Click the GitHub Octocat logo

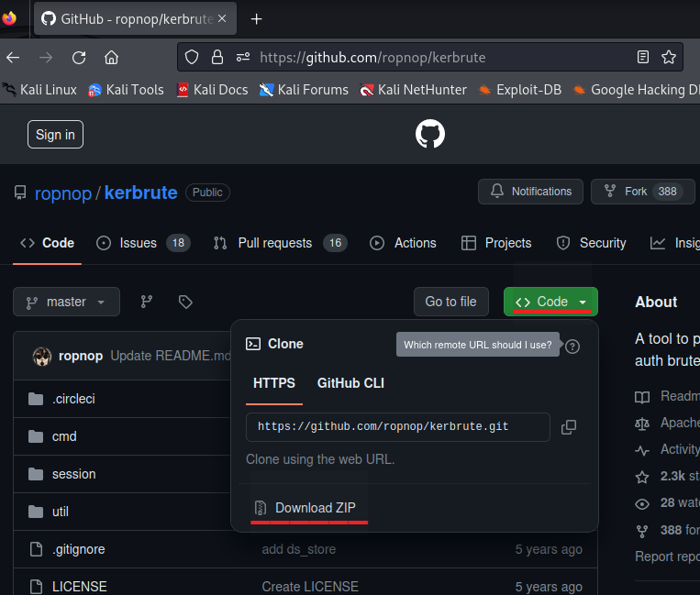coord(430,133)
